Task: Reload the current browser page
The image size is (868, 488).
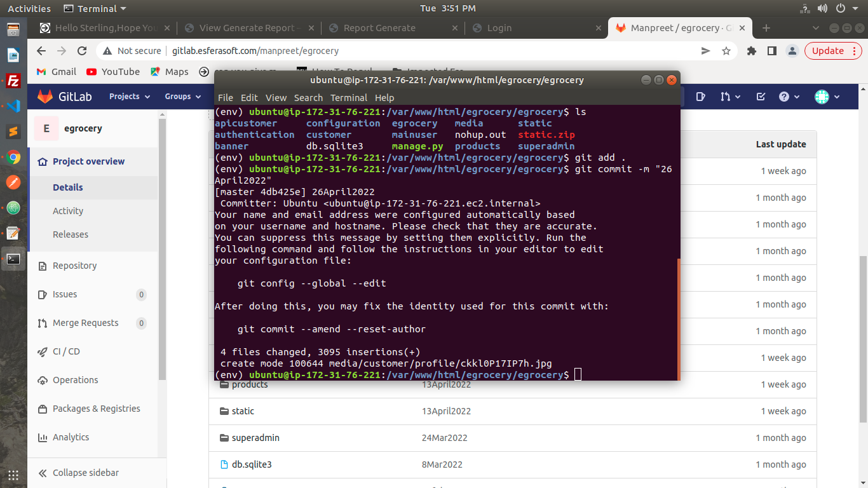Action: click(82, 51)
